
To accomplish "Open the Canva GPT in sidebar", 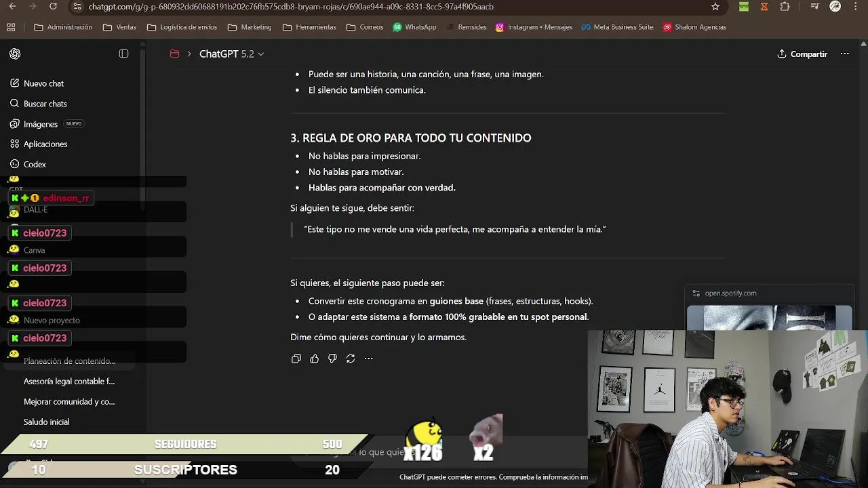I will pos(34,250).
